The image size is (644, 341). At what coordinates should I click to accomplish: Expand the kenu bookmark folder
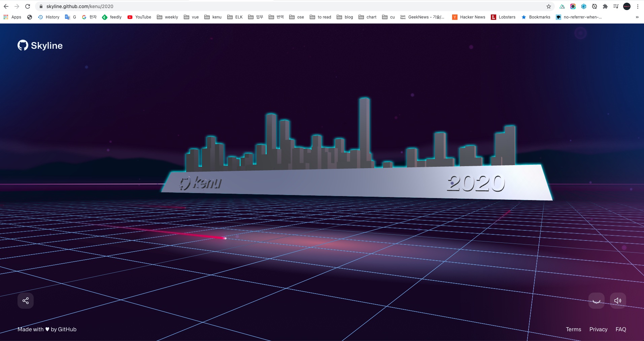[213, 17]
